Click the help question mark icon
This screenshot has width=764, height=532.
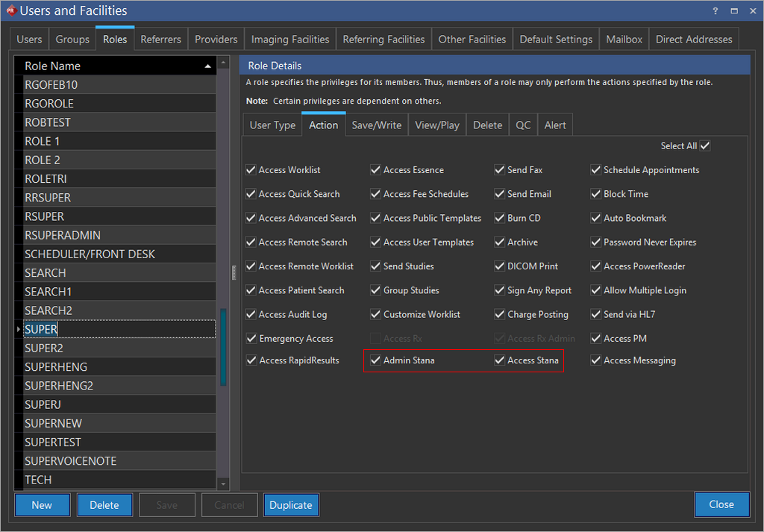pos(716,10)
